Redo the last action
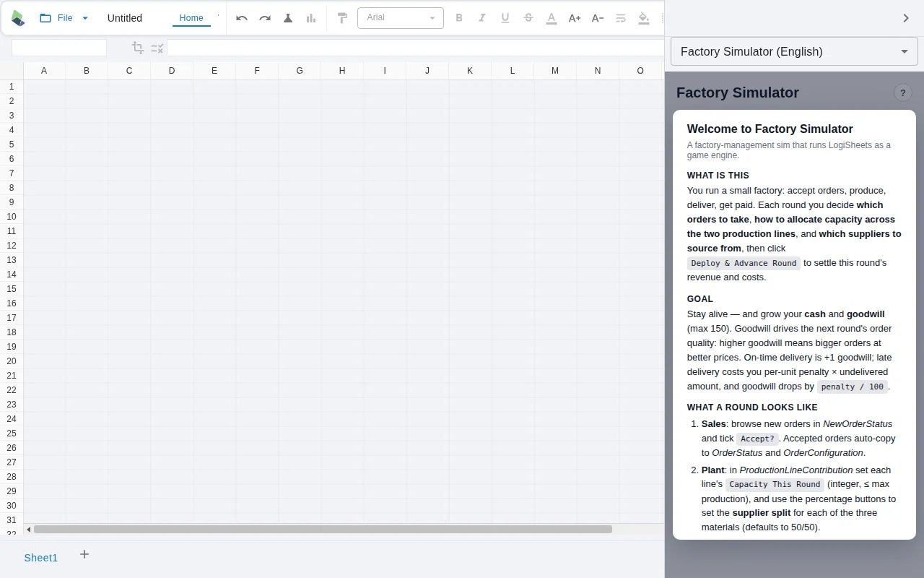924x578 pixels. pyautogui.click(x=265, y=18)
